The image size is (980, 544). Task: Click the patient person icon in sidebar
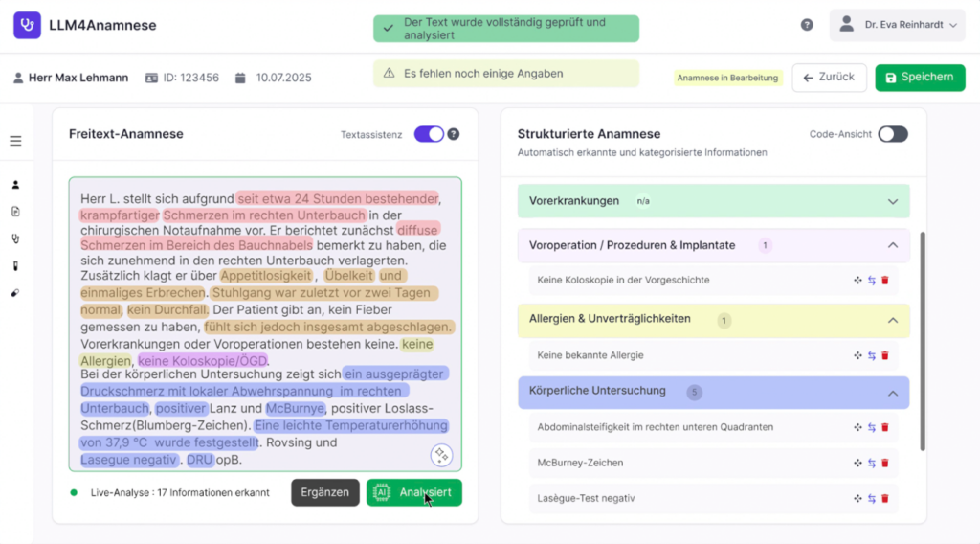tap(15, 184)
